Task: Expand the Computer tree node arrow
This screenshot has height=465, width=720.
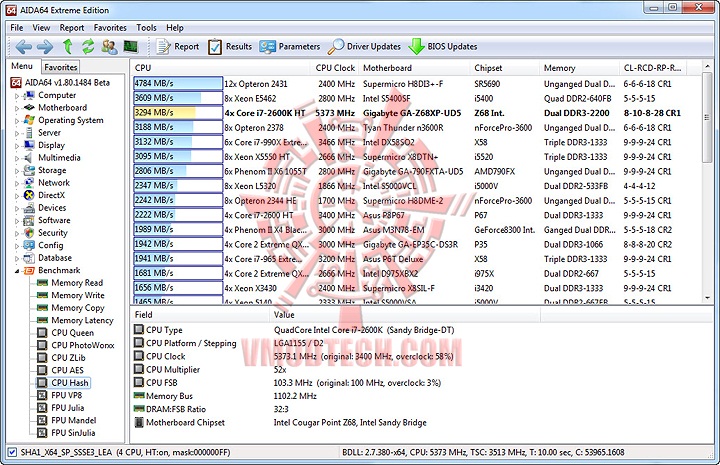Action: (x=17, y=96)
